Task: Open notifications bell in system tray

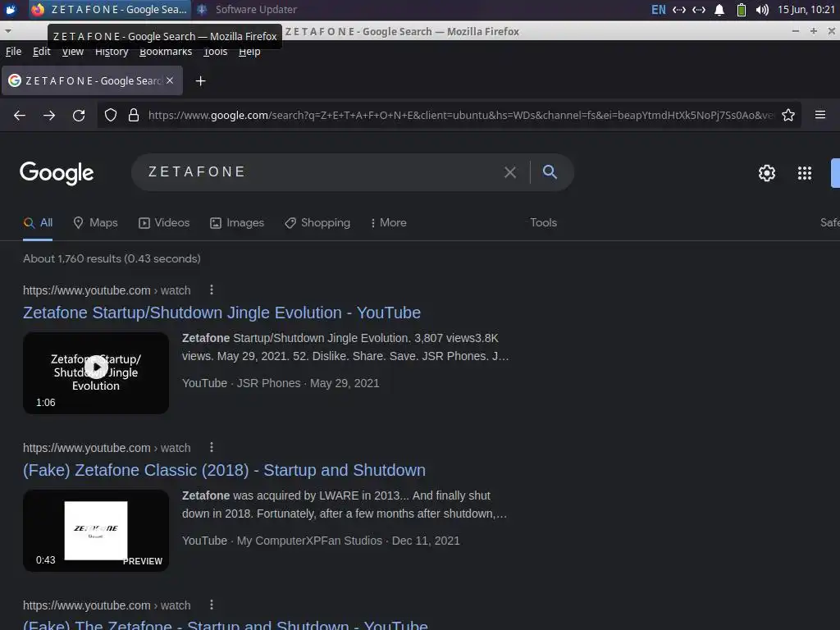Action: pyautogui.click(x=719, y=10)
